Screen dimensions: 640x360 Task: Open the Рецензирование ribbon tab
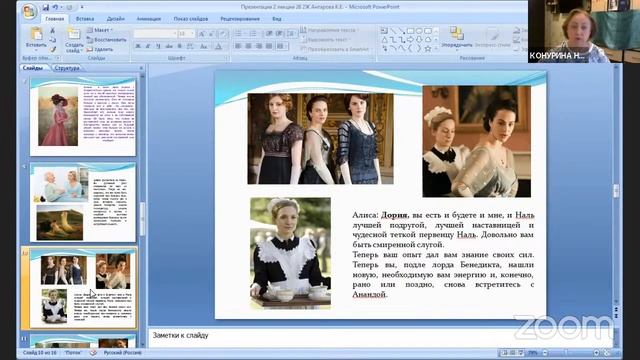click(240, 19)
